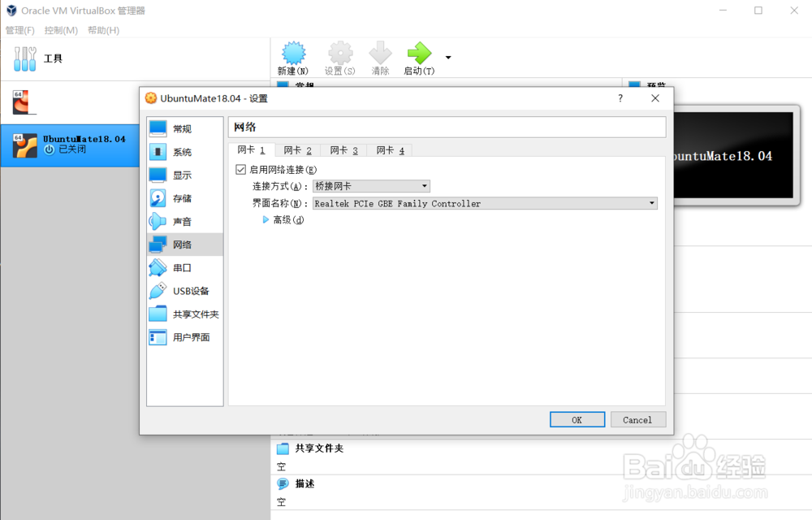Open the 界面名称 Realtek PCIe adapter dropdown
Viewport: 812px width, 520px height.
pos(486,204)
